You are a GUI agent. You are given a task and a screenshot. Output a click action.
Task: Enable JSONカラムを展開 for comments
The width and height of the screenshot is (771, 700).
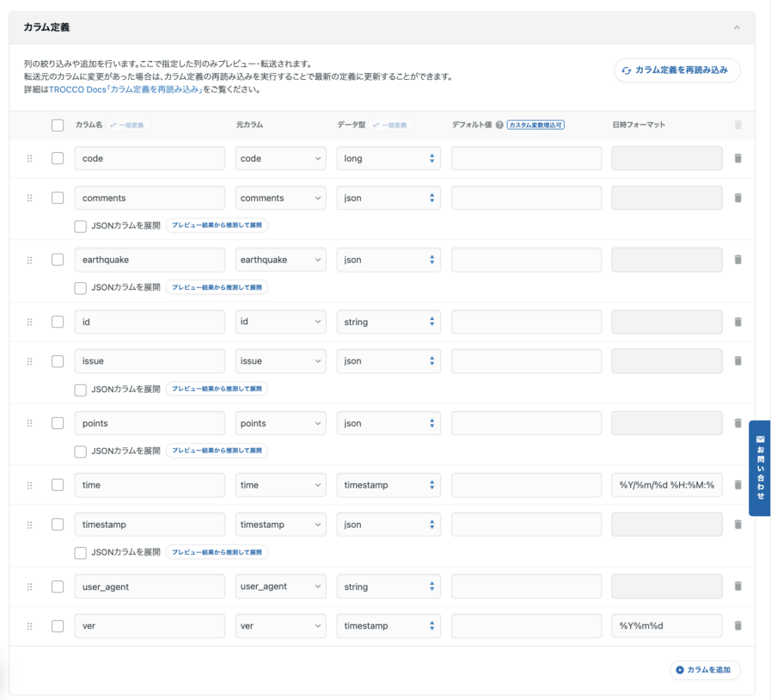click(81, 226)
